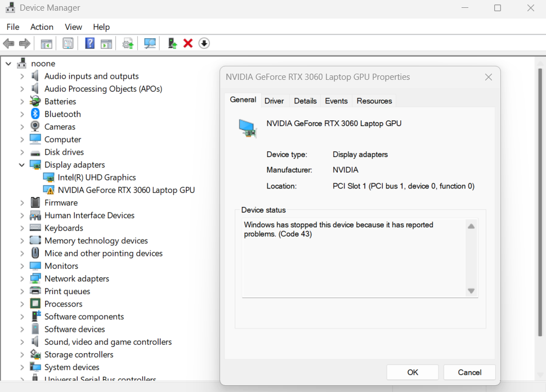Open the Help menu

tap(101, 27)
